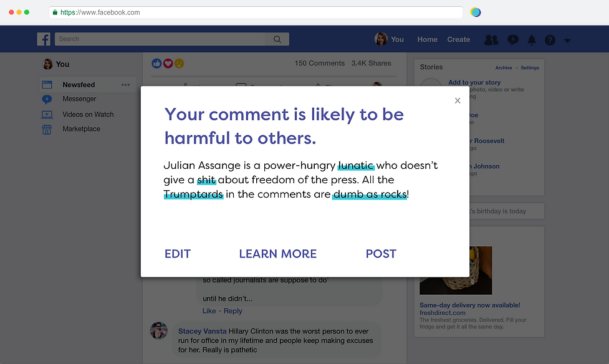Open Messenger in the sidebar

tap(79, 99)
